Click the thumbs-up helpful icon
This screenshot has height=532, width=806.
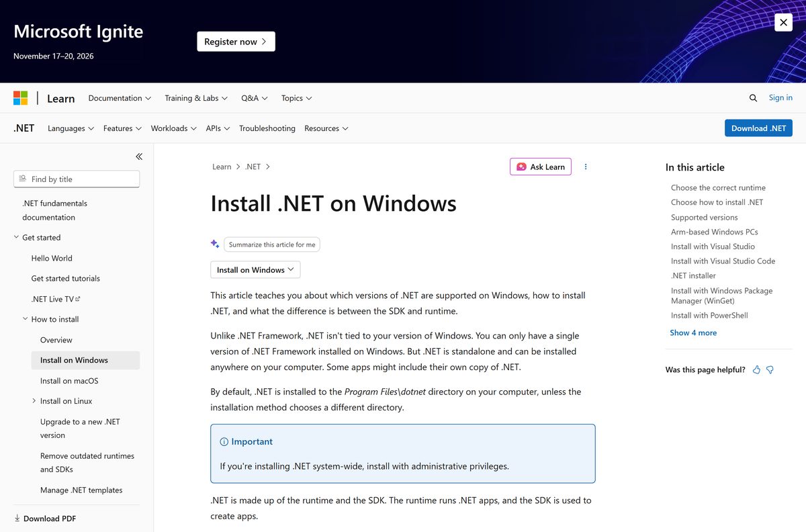(756, 369)
